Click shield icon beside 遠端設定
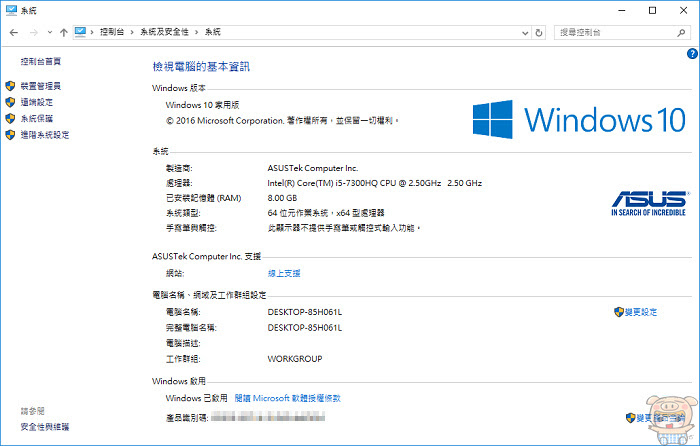The height and width of the screenshot is (446, 700). (x=10, y=102)
